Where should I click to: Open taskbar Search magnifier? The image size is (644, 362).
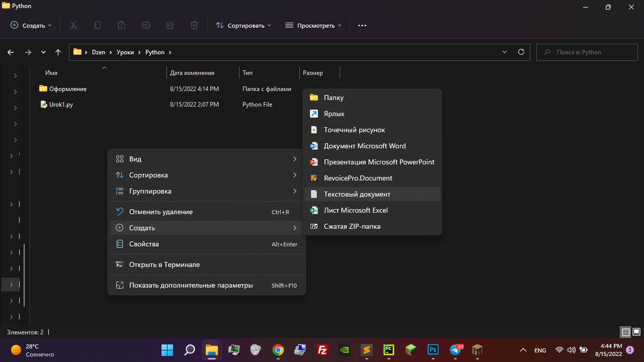point(189,350)
